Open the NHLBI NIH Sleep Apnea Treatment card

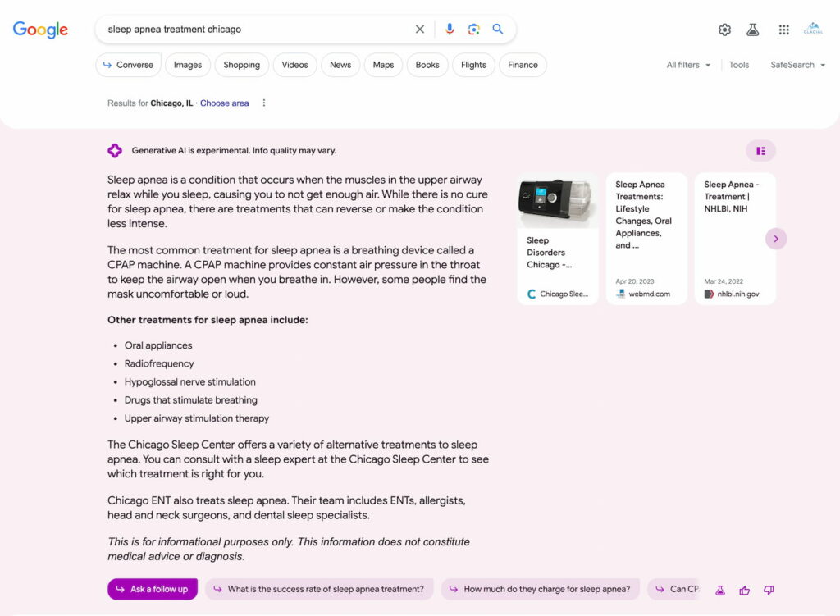736,239
